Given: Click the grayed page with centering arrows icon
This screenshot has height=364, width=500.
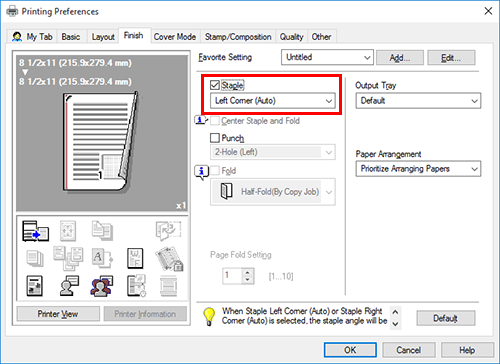Looking at the screenshot, I should click(x=68, y=231).
